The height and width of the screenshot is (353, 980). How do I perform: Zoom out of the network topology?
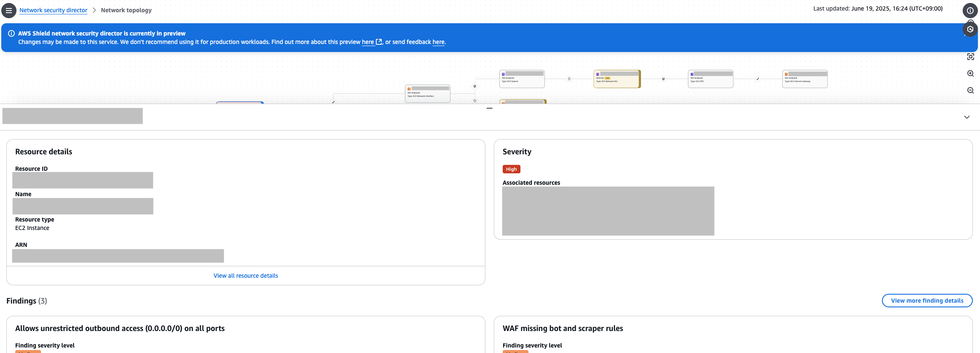click(x=971, y=90)
